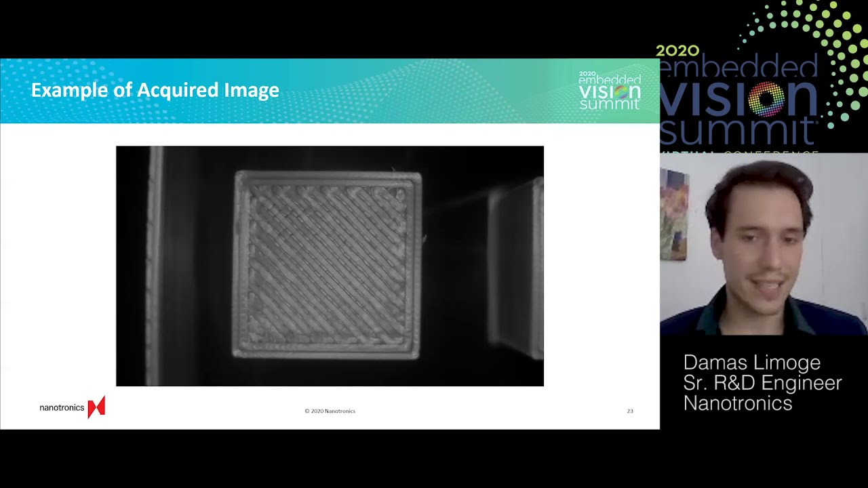Click the 'nanotronics' wordmark in slide footer
This screenshot has width=868, height=488.
(62, 407)
